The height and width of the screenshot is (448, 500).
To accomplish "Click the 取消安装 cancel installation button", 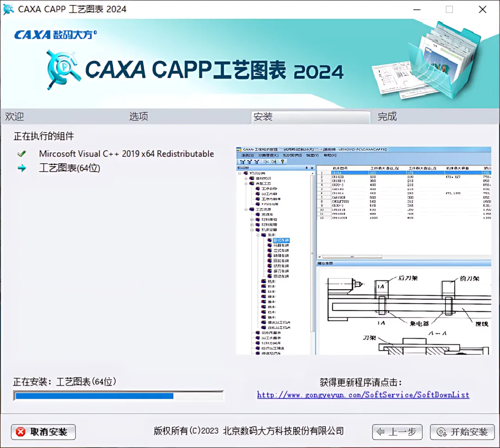I will pyautogui.click(x=44, y=432).
